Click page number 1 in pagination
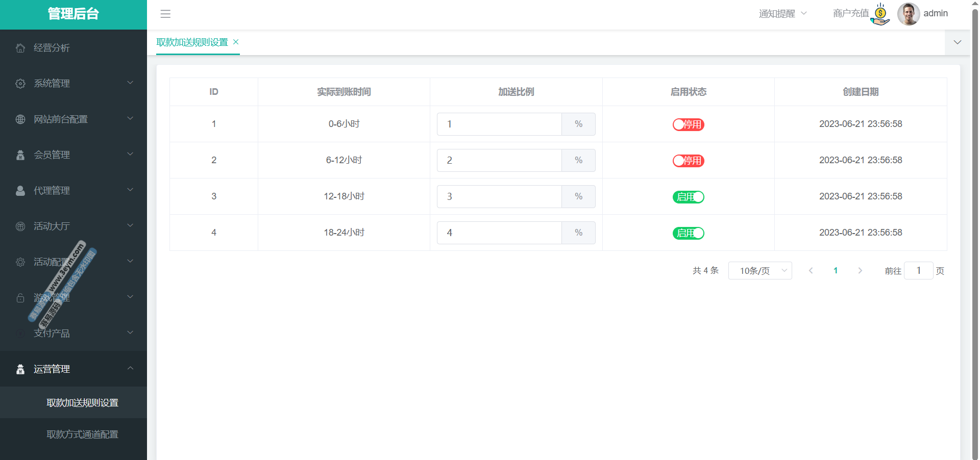The width and height of the screenshot is (980, 460). click(x=836, y=271)
